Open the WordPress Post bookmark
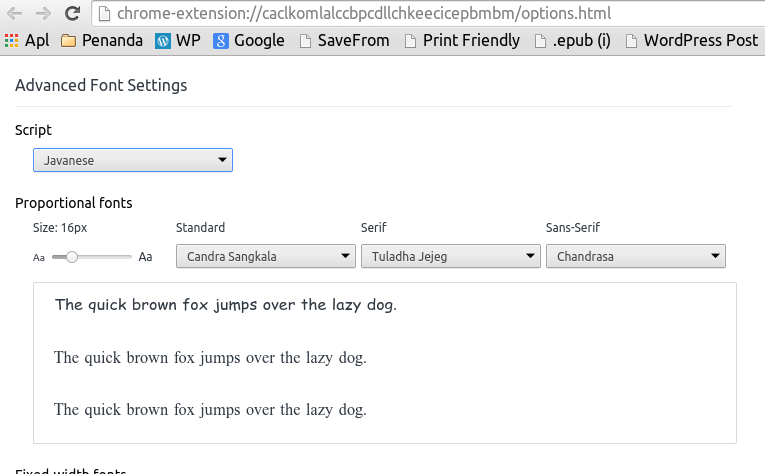Viewport: 765px width, 474px height. [692, 40]
